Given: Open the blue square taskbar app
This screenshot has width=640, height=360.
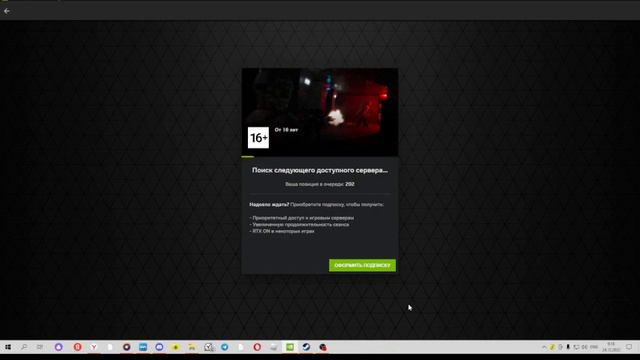Looking at the screenshot, I should [x=143, y=347].
